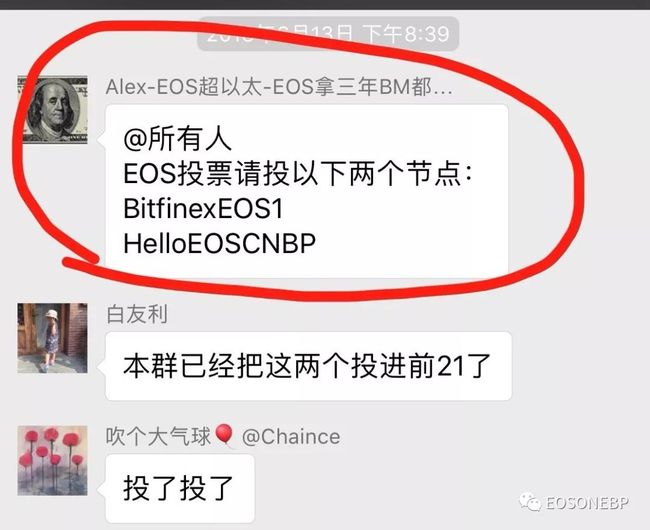Select the HelloEOSCNBP node name

220,243
